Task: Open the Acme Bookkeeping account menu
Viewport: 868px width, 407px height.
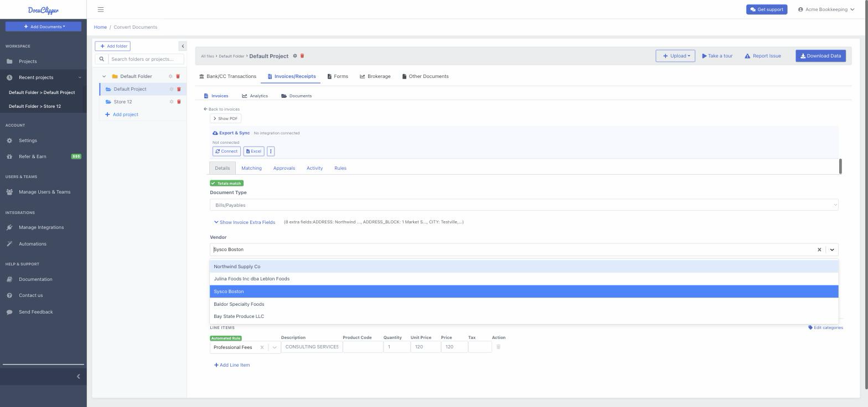Action: tap(826, 9)
